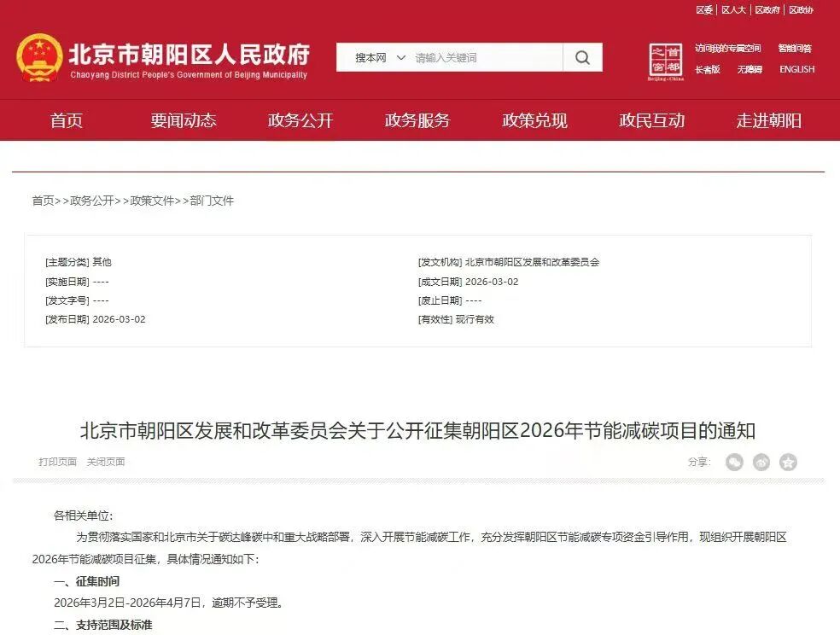Open 访问我的专属空间 link

click(x=728, y=48)
